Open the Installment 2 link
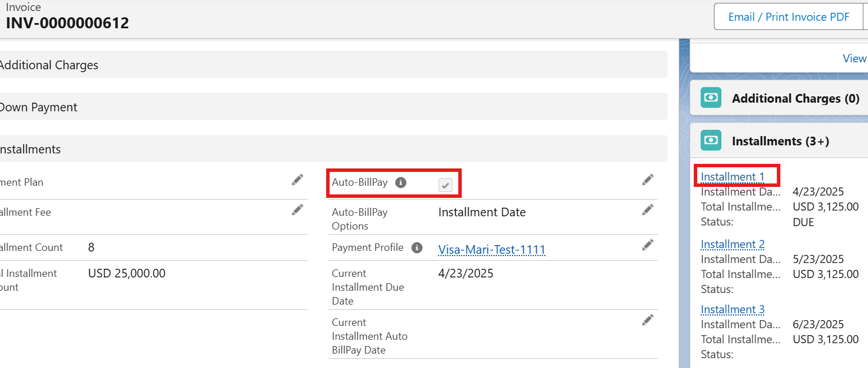This screenshot has height=368, width=868. pos(732,245)
